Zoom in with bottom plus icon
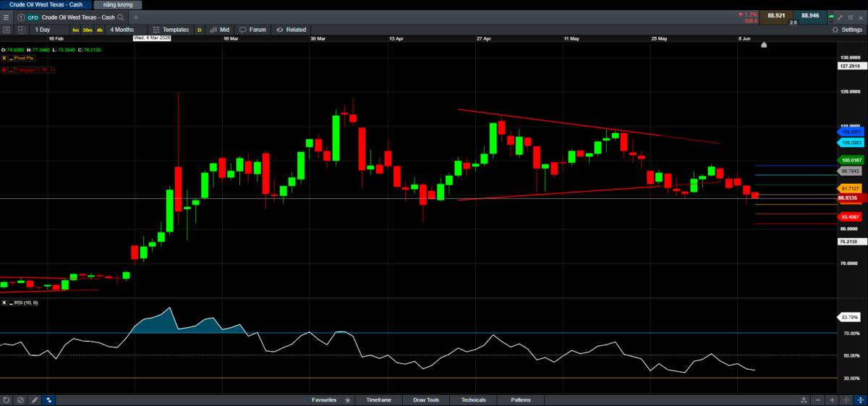This screenshot has height=406, width=868. coord(833,399)
